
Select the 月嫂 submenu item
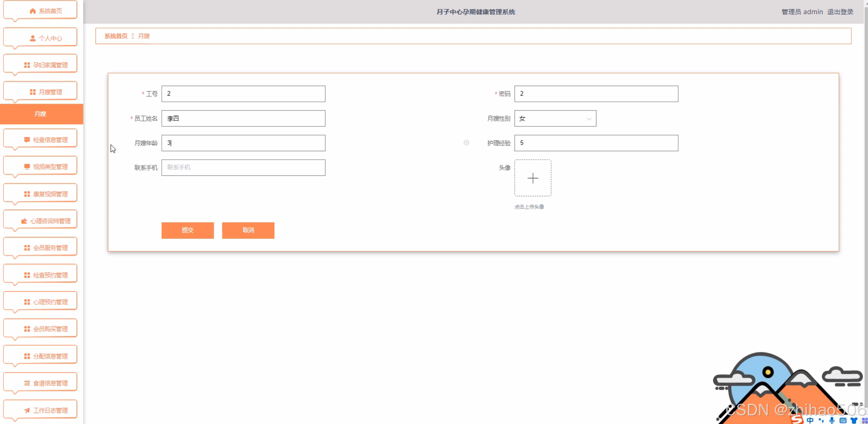coord(40,114)
